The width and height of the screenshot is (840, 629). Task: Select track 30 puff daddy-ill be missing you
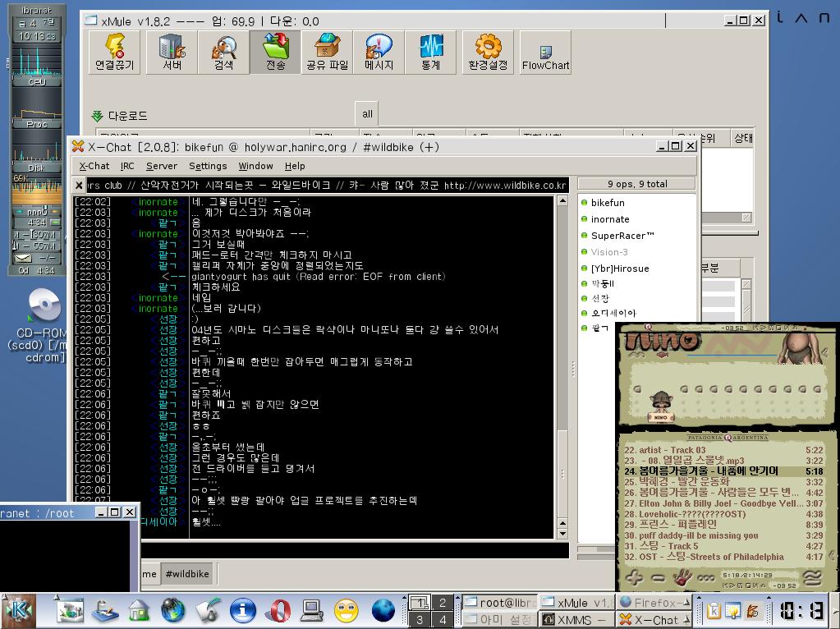pos(723,535)
